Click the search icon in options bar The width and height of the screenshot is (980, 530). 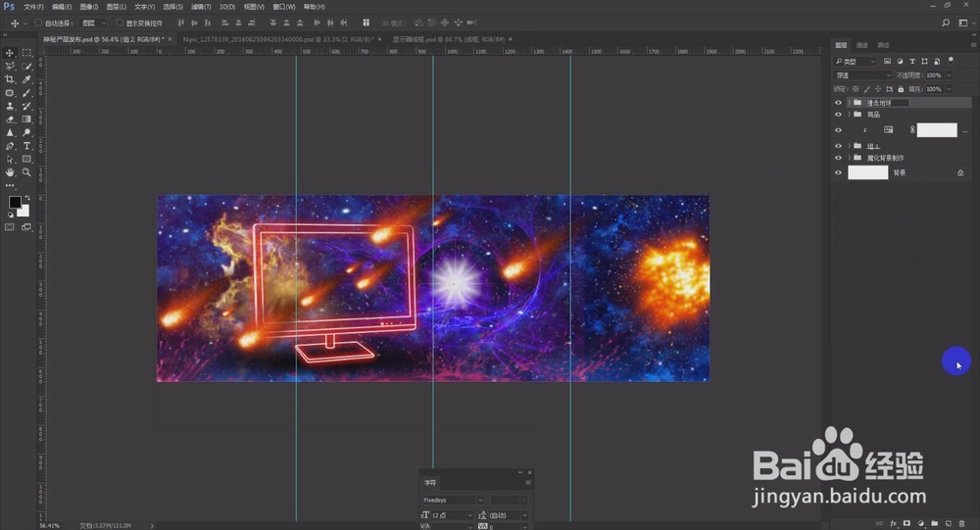coord(946,24)
